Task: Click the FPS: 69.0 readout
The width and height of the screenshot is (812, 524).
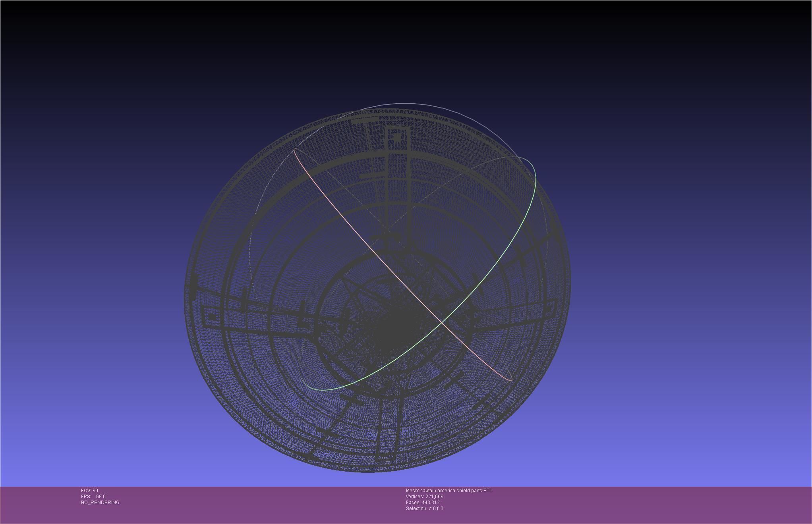Action: [x=93, y=497]
